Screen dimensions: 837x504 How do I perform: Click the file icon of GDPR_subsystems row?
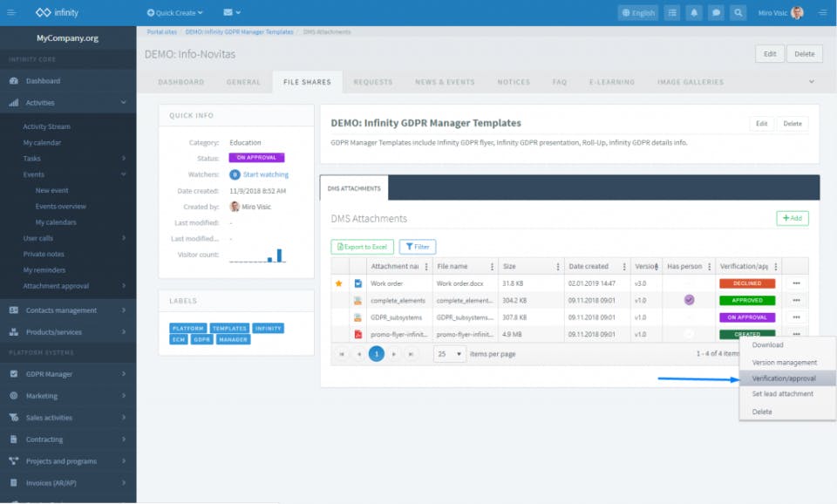click(358, 317)
